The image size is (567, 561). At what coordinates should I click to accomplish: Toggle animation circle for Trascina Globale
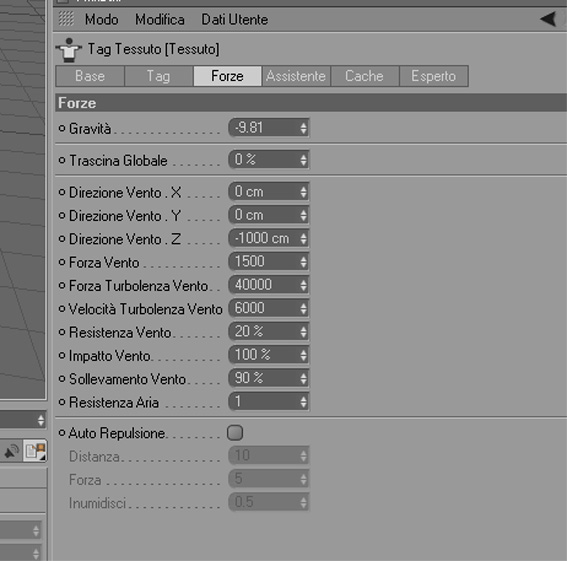[x=62, y=160]
